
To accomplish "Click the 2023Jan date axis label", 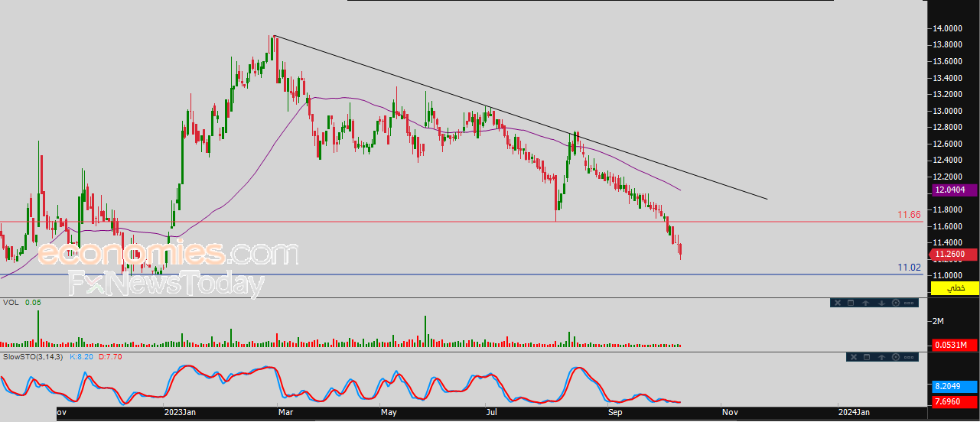I will click(x=181, y=412).
